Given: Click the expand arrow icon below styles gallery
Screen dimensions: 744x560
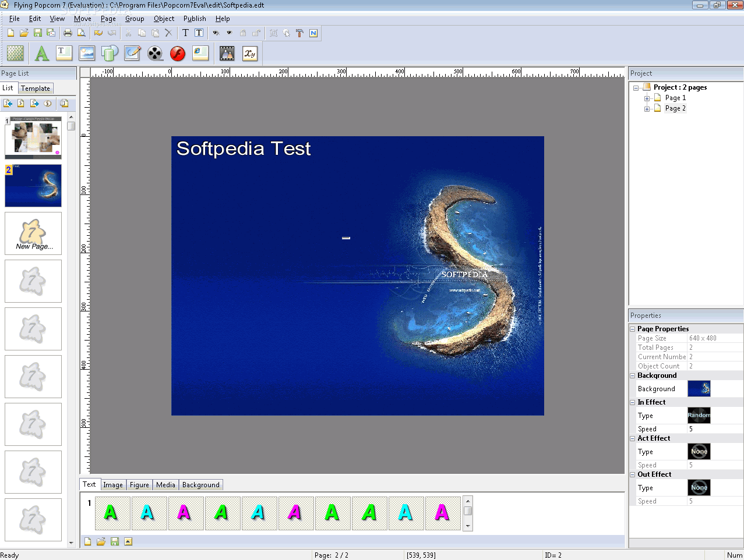Looking at the screenshot, I should pyautogui.click(x=128, y=541).
